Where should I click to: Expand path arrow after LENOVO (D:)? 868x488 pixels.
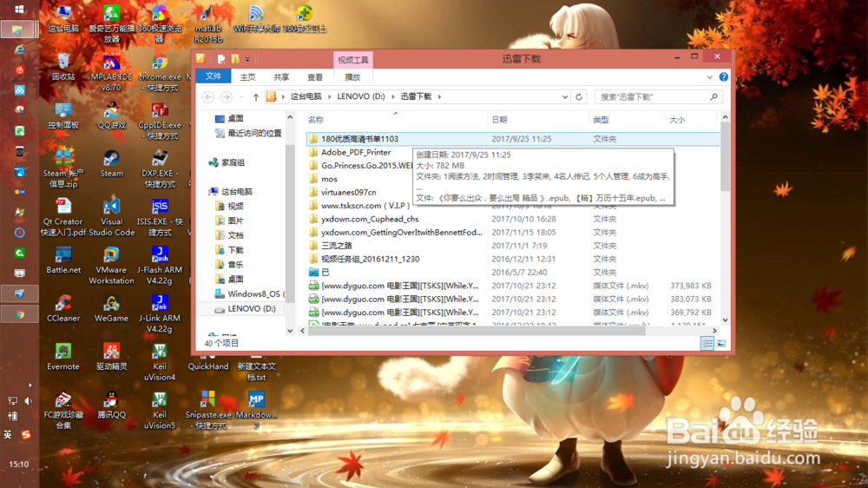[393, 97]
